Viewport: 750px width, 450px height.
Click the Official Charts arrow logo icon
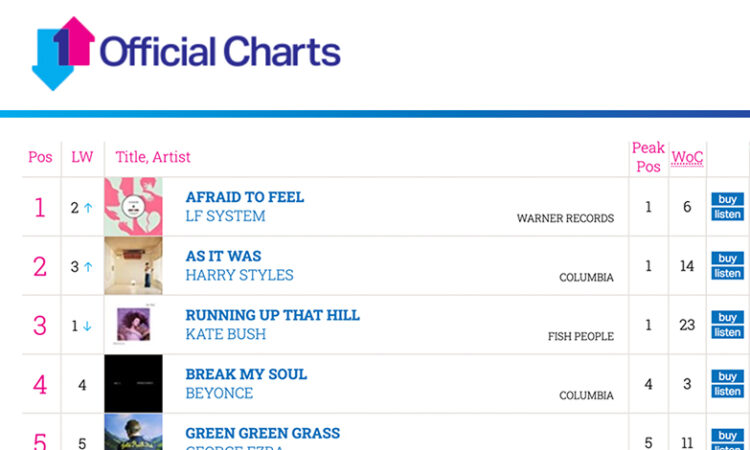[x=63, y=53]
